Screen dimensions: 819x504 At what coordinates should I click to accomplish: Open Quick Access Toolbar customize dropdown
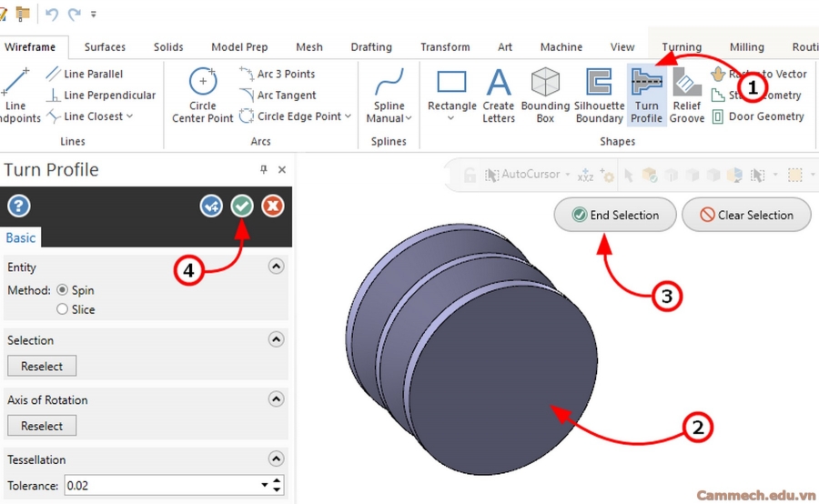(x=94, y=15)
